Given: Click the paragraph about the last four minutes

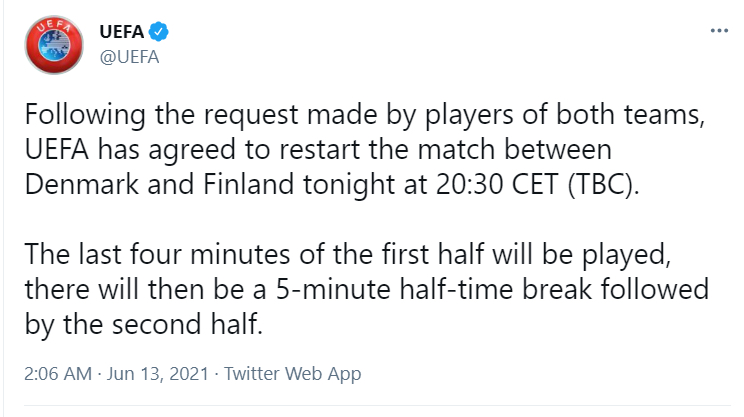Looking at the screenshot, I should tap(367, 289).
